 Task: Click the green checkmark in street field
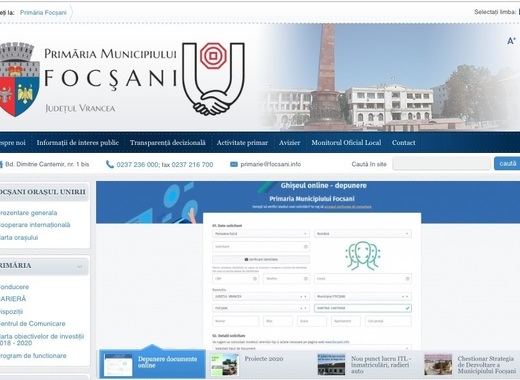tap(407, 308)
